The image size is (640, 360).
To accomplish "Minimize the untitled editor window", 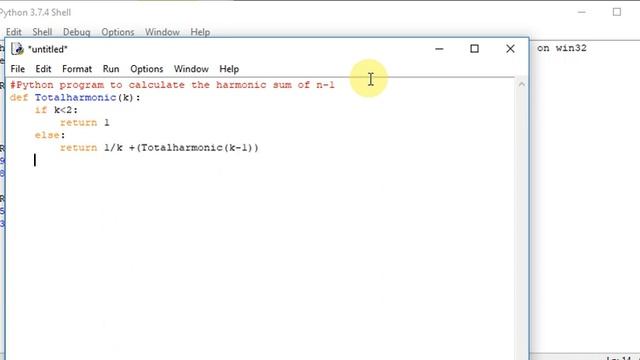I will pos(439,49).
